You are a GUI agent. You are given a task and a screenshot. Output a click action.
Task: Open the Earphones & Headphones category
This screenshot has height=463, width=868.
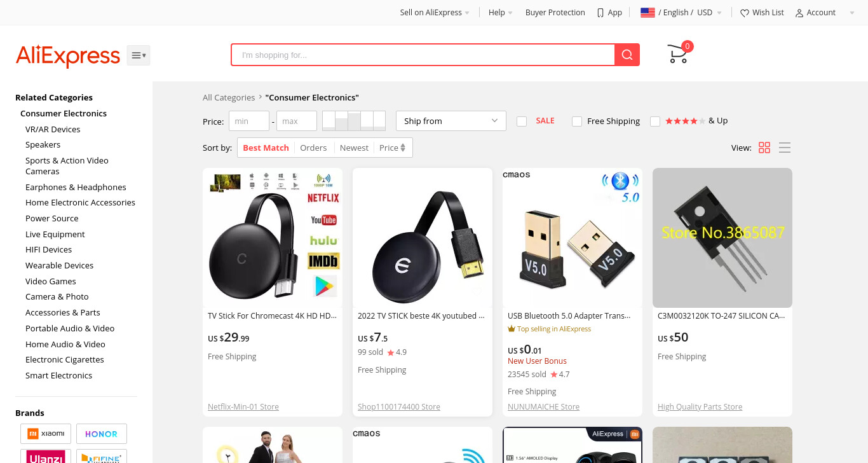[x=76, y=187]
